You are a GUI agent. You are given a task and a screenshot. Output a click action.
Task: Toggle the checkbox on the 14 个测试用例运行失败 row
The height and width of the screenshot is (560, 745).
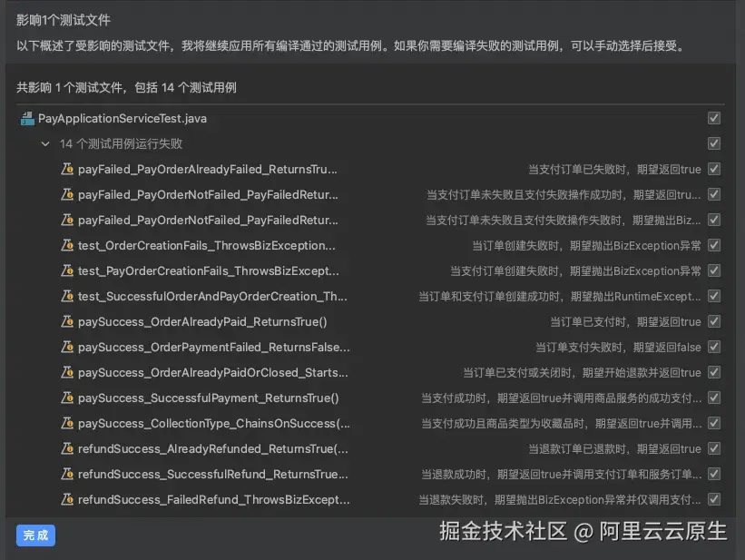714,143
